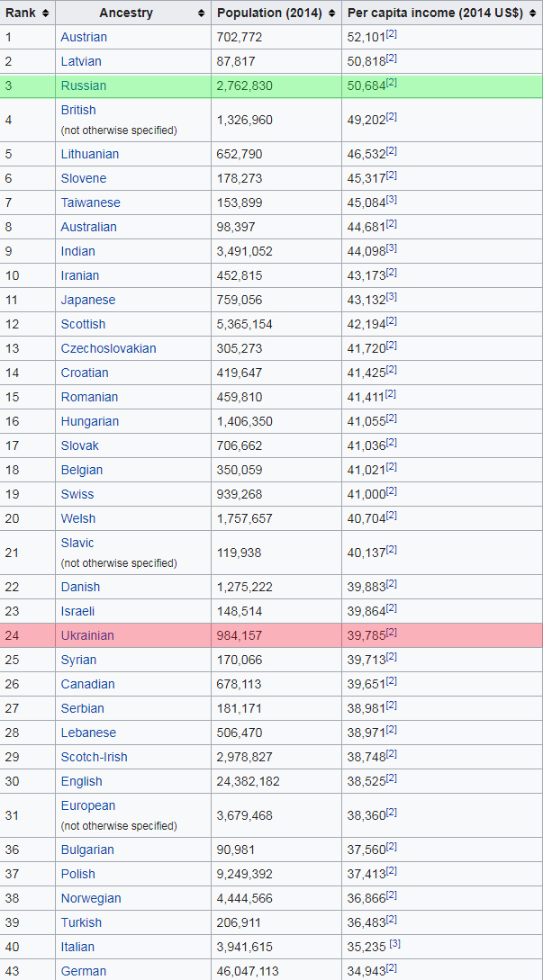Open the German ancestry link
Image resolution: width=543 pixels, height=980 pixels.
coord(84,971)
